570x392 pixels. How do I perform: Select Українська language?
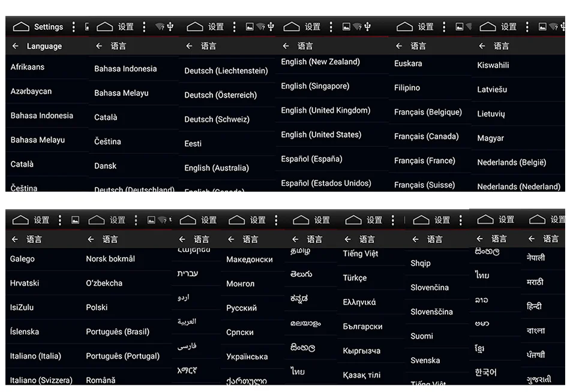tap(247, 357)
